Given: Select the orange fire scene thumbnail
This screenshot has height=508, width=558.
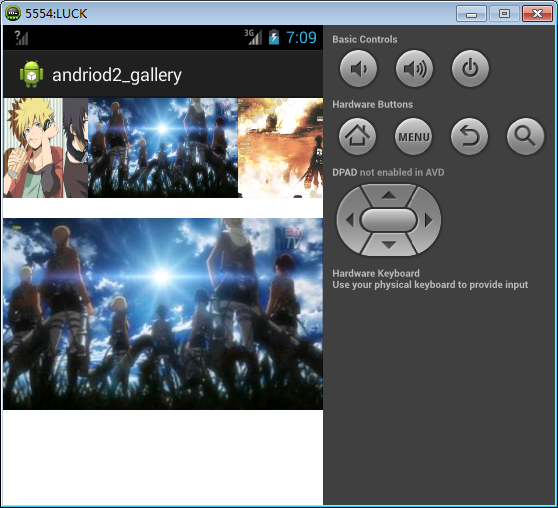Looking at the screenshot, I should [x=280, y=148].
